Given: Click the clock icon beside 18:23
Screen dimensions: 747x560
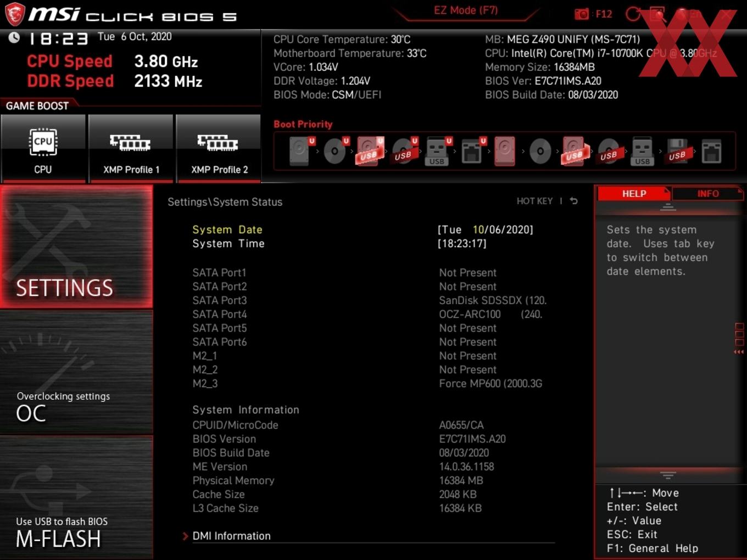Looking at the screenshot, I should click(x=14, y=37).
